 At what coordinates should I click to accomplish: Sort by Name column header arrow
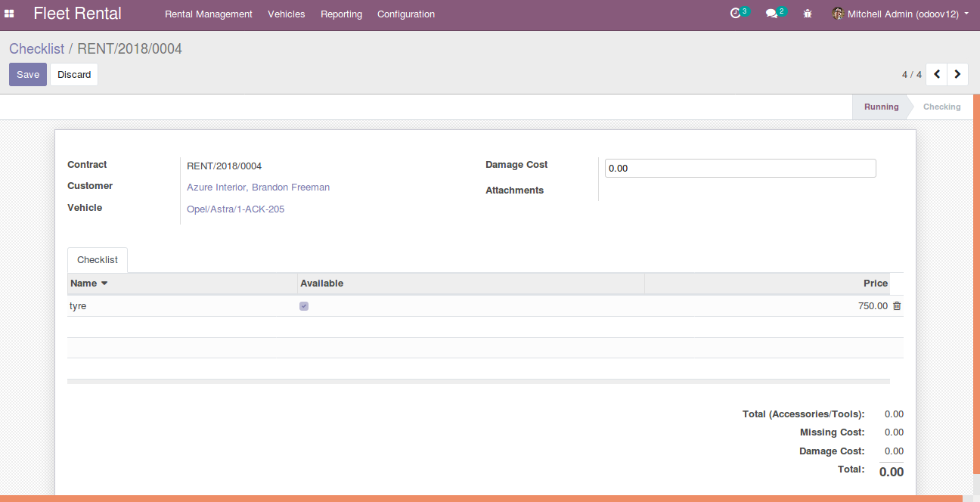click(104, 284)
